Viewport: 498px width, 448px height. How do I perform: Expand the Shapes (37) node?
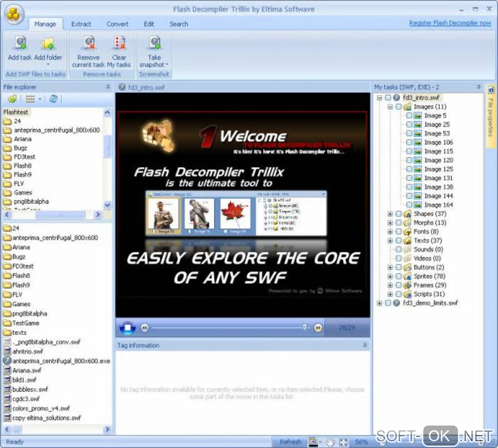pyautogui.click(x=390, y=214)
